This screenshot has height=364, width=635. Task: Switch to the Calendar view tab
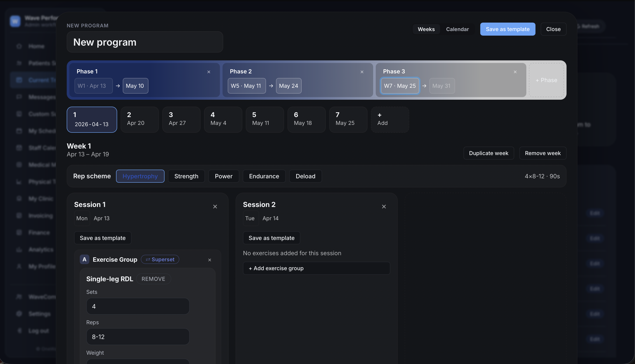pyautogui.click(x=457, y=29)
